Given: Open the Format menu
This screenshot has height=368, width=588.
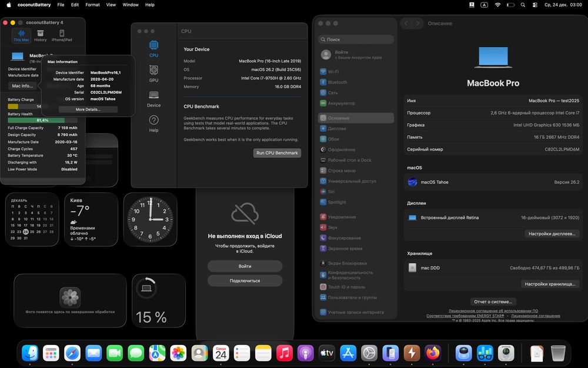Looking at the screenshot, I should [93, 5].
